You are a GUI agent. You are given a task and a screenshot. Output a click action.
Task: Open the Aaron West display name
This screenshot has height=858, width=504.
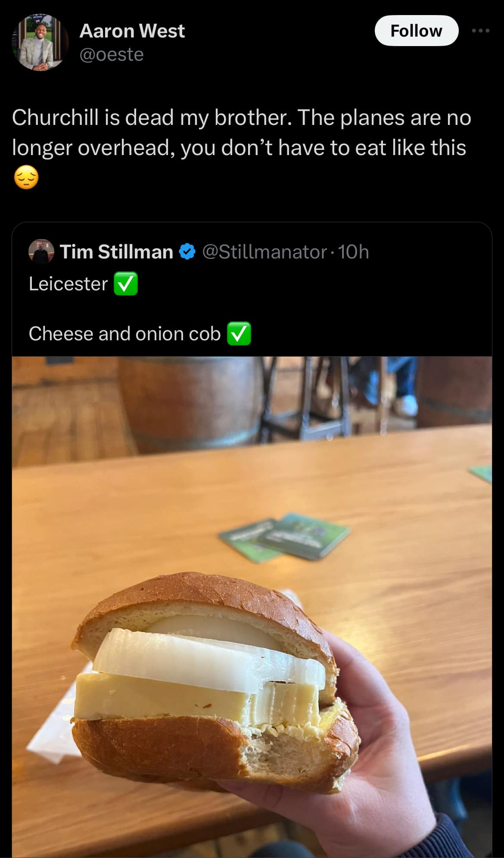[132, 31]
